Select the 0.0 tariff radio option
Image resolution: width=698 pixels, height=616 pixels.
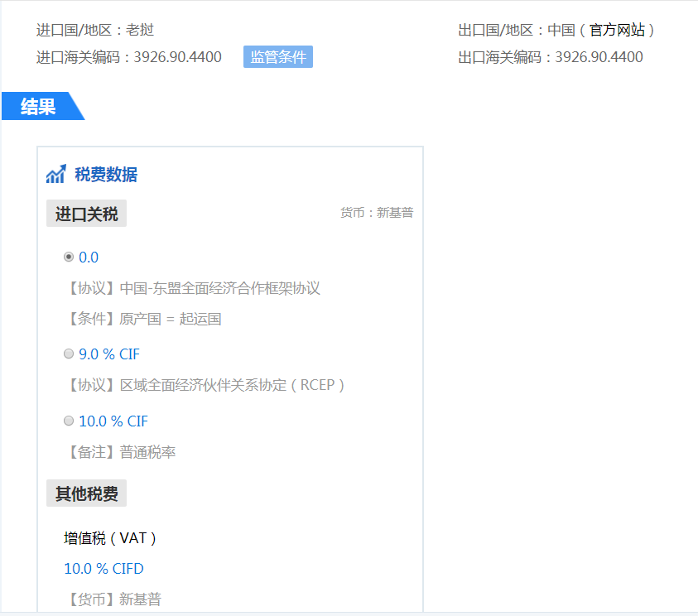(x=69, y=257)
